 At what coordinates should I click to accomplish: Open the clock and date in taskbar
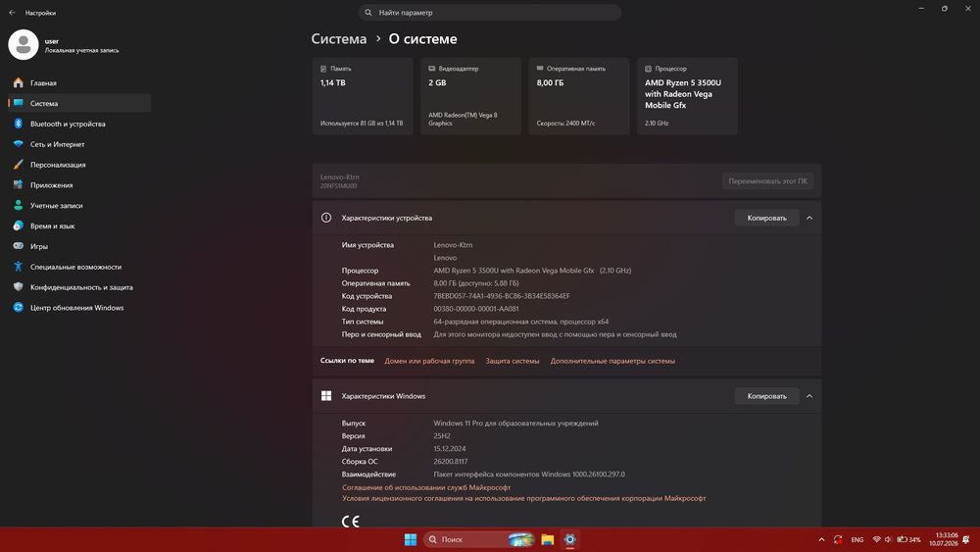coord(943,539)
